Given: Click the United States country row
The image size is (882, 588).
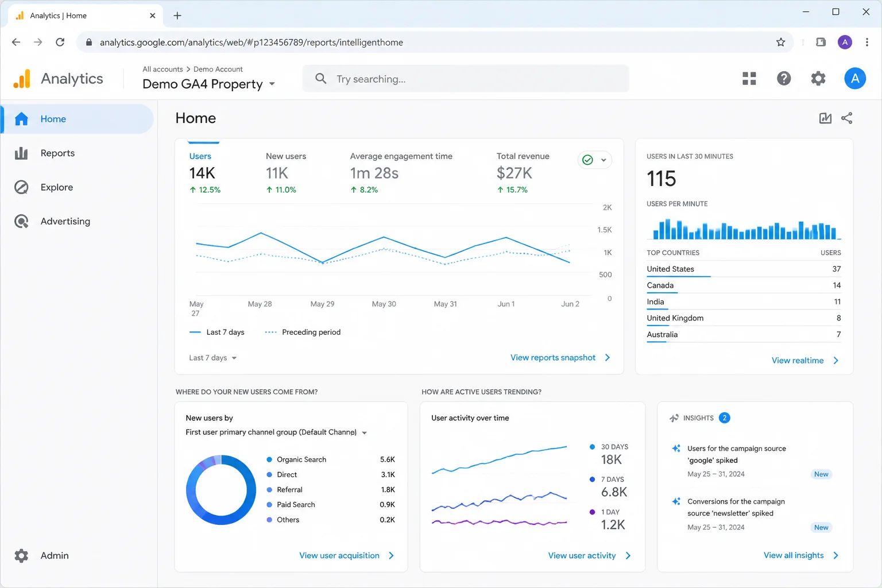Looking at the screenshot, I should 744,269.
